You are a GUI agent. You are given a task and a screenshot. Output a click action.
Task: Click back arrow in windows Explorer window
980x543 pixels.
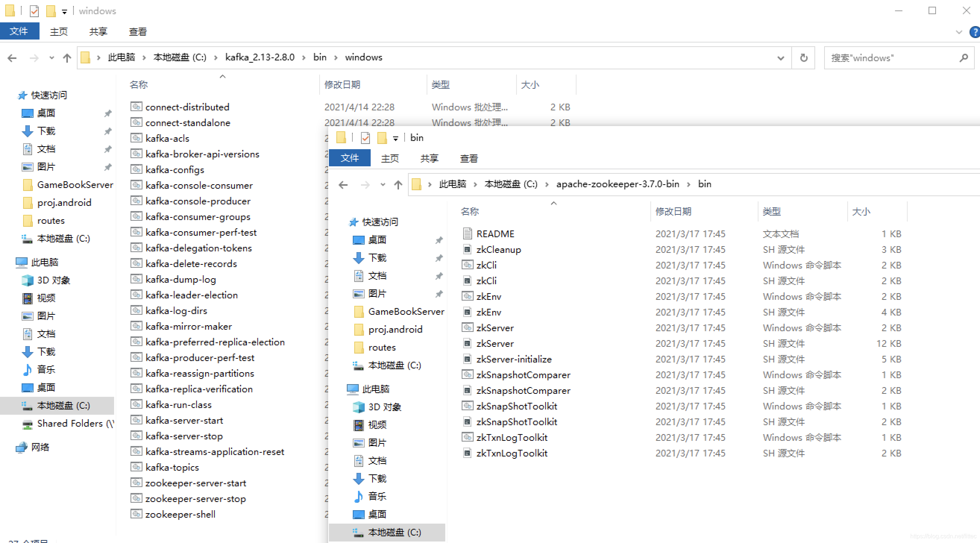(12, 58)
